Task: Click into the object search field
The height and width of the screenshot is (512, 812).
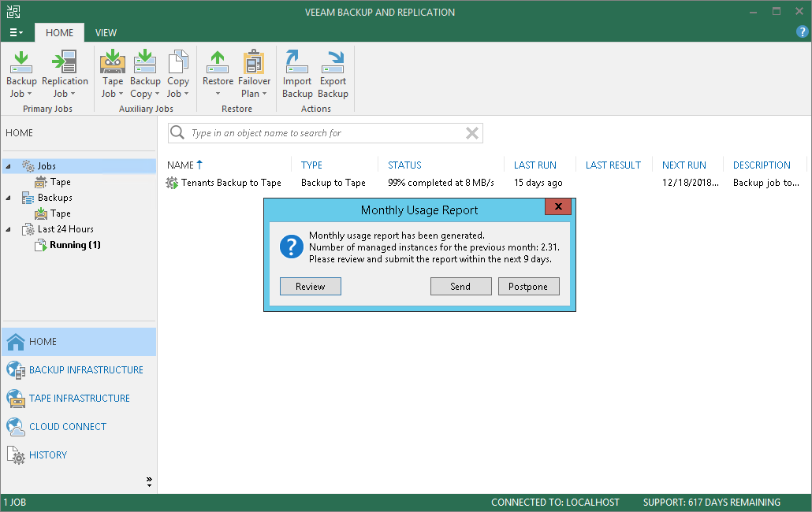Action: coord(326,133)
